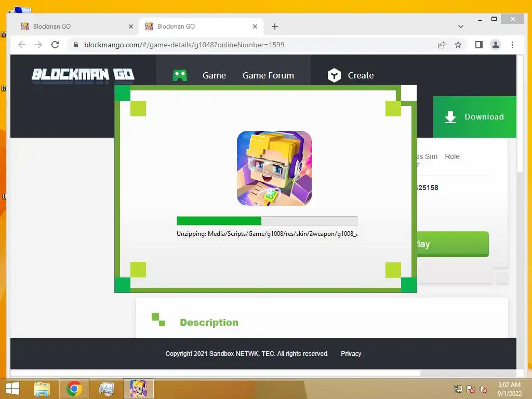Click the browser back arrow
Screen dimensions: 532x399
click(22, 45)
